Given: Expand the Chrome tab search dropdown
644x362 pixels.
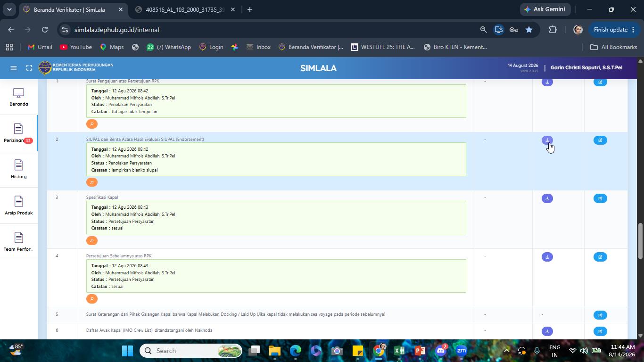Looking at the screenshot, I should pyautogui.click(x=9, y=9).
